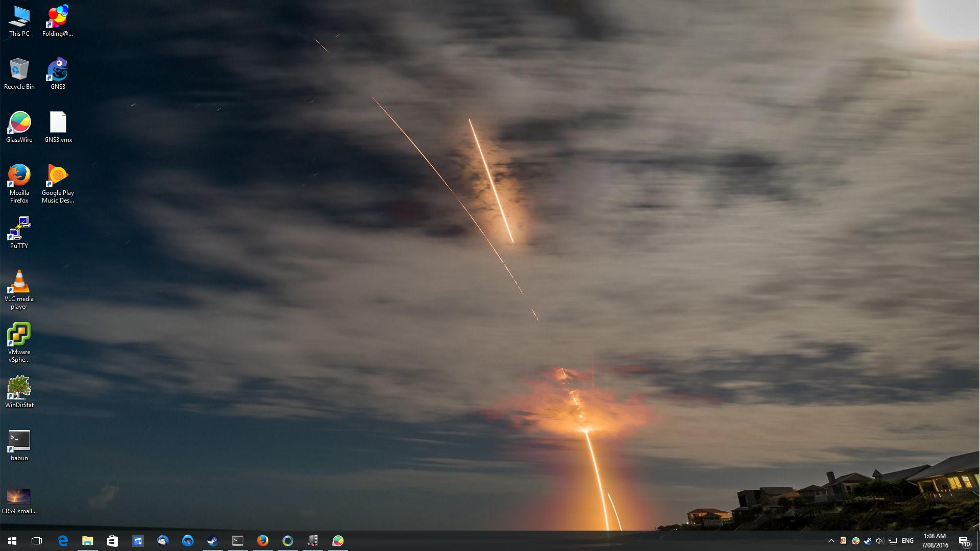Open the volume control in tray

879,541
